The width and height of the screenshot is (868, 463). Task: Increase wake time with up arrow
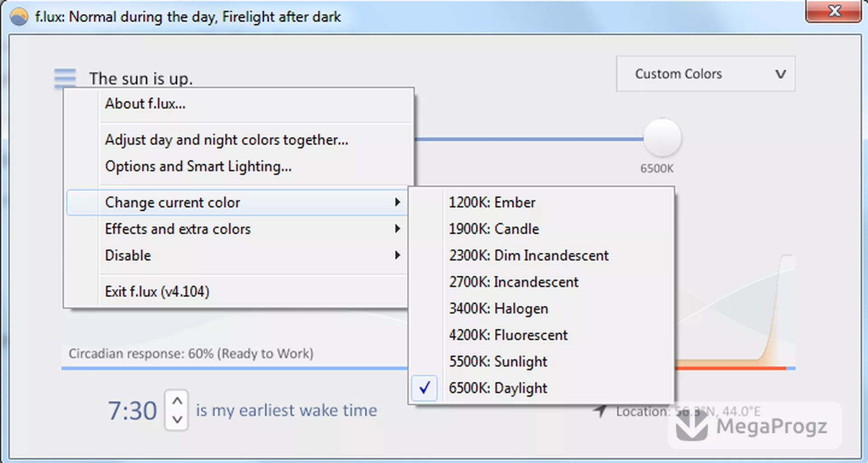coord(177,400)
